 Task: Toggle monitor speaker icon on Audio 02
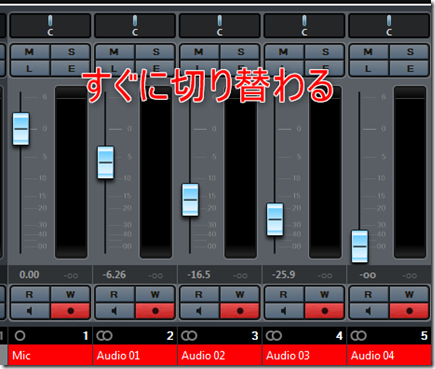pos(199,311)
